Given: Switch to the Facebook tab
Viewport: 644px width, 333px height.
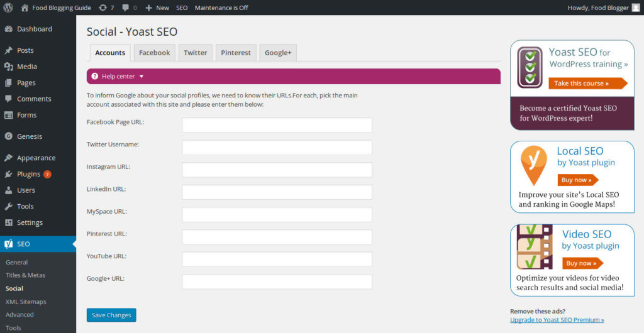Looking at the screenshot, I should coord(155,53).
